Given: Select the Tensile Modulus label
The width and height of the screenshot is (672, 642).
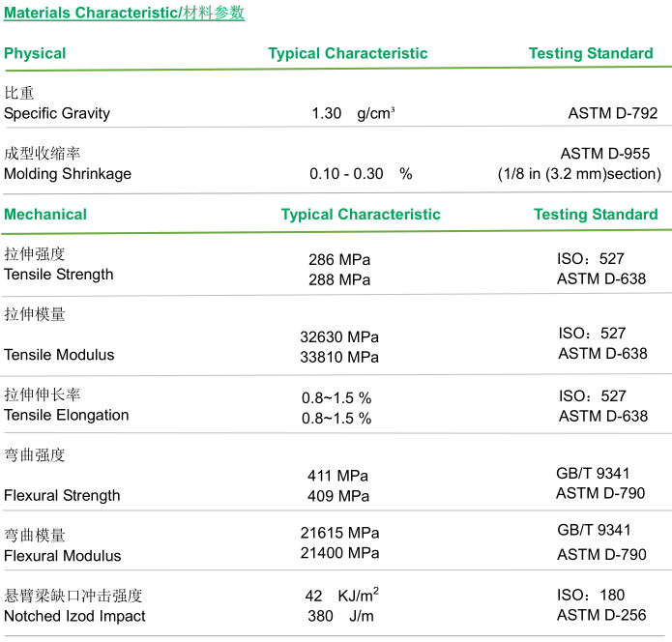Looking at the screenshot, I should [x=59, y=355].
